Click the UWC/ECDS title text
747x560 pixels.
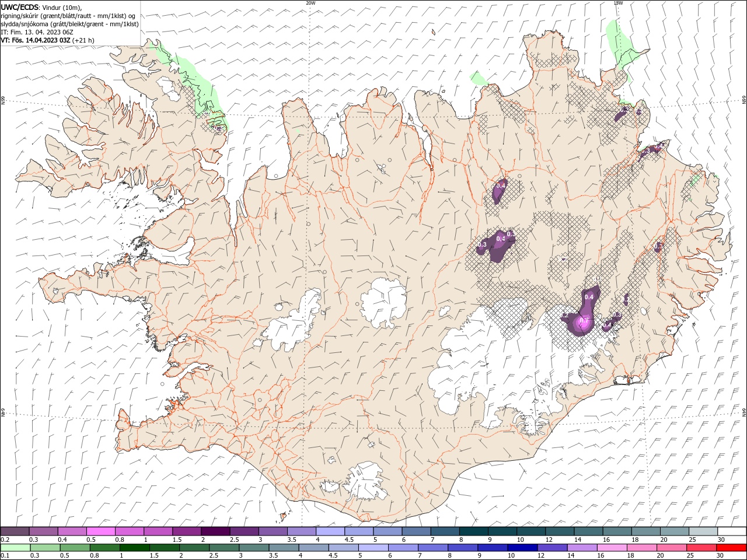coord(20,7)
